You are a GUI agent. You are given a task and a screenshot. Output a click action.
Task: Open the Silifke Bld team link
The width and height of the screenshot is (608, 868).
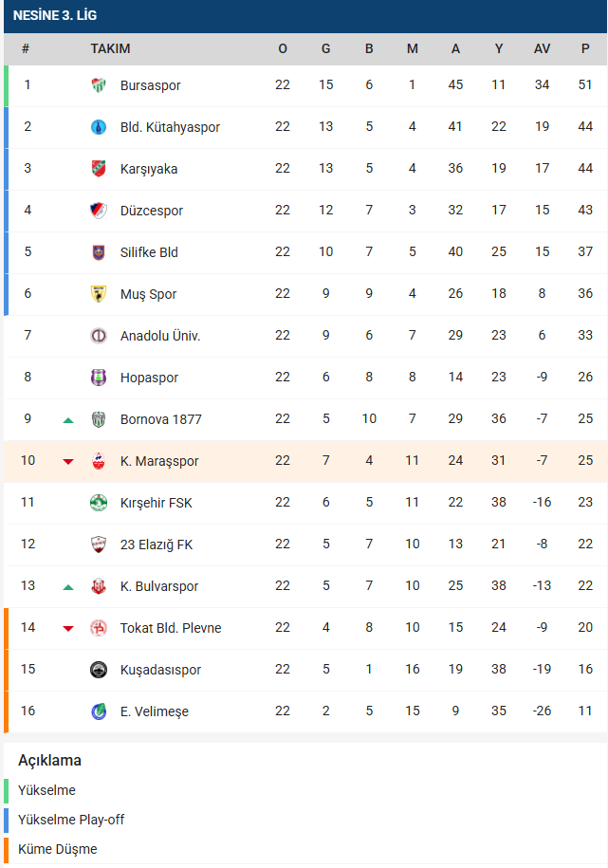coord(149,252)
